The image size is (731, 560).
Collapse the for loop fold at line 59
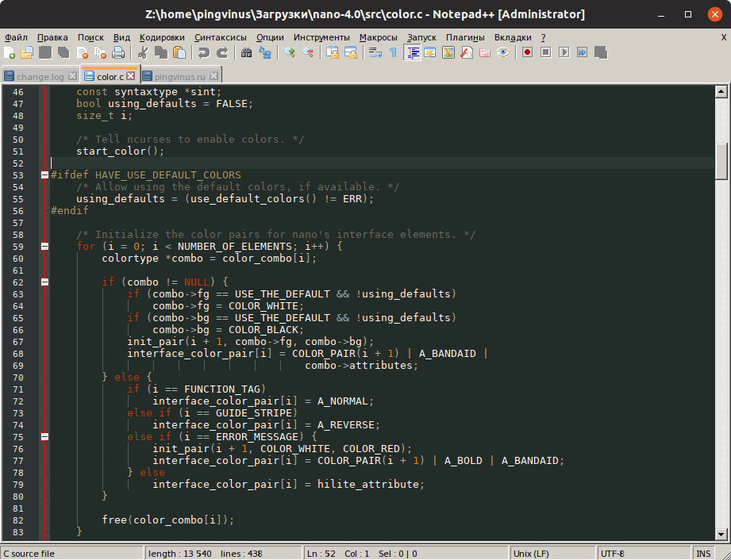click(44, 247)
